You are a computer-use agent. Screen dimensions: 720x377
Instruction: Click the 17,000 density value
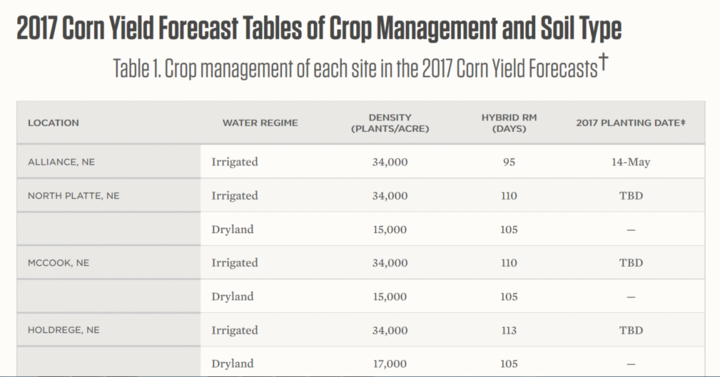coord(390,364)
